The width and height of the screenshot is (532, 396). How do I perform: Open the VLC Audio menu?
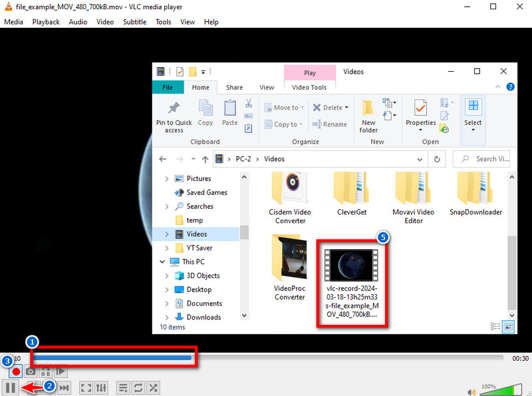pyautogui.click(x=78, y=22)
